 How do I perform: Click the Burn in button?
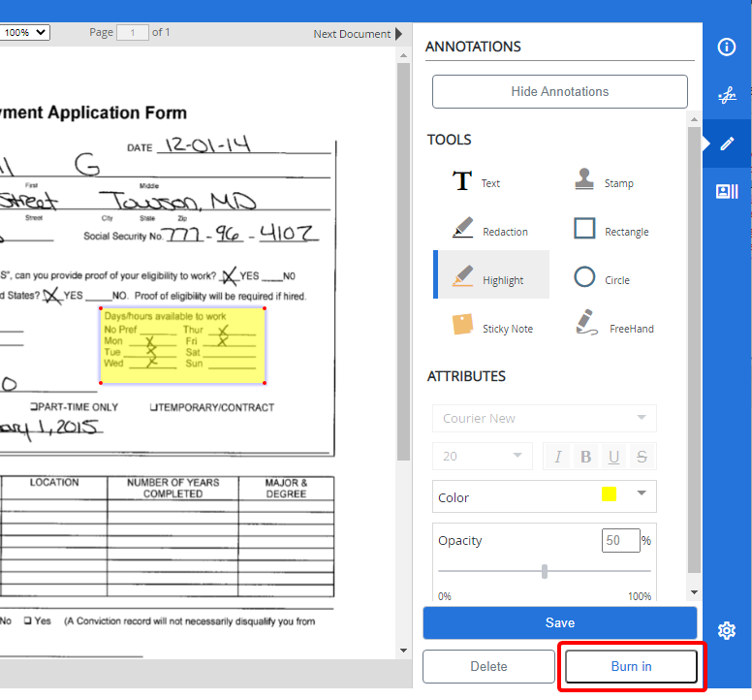631,666
